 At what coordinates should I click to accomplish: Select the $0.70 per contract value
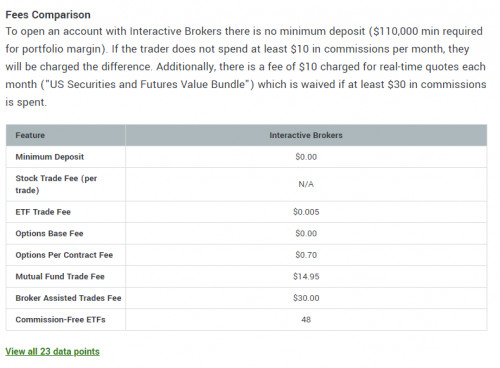pos(306,255)
